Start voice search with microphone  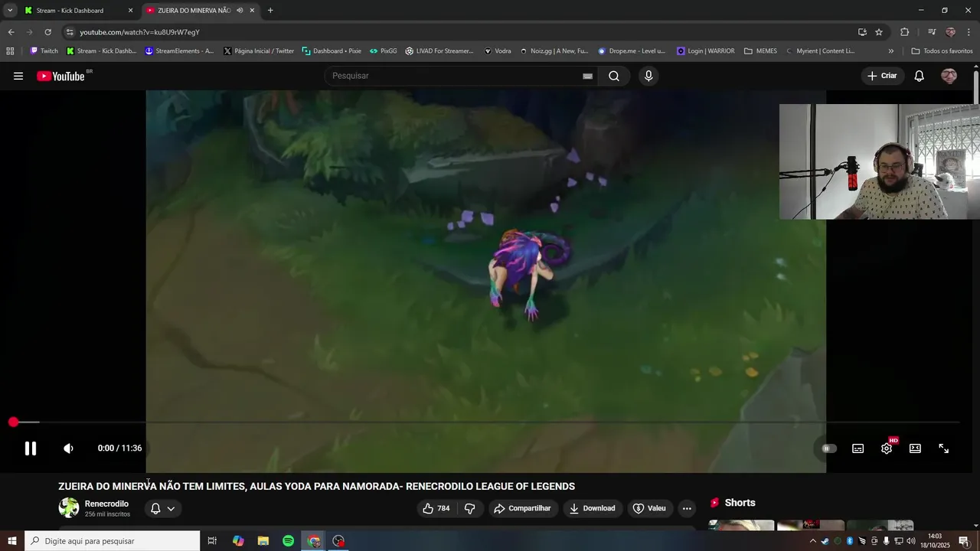[x=648, y=76]
